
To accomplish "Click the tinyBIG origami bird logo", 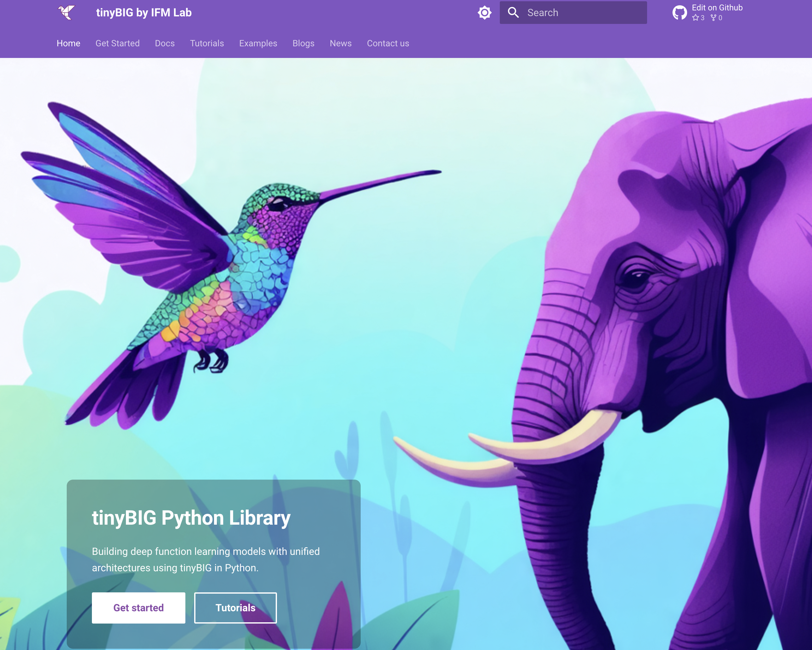I will coord(67,12).
